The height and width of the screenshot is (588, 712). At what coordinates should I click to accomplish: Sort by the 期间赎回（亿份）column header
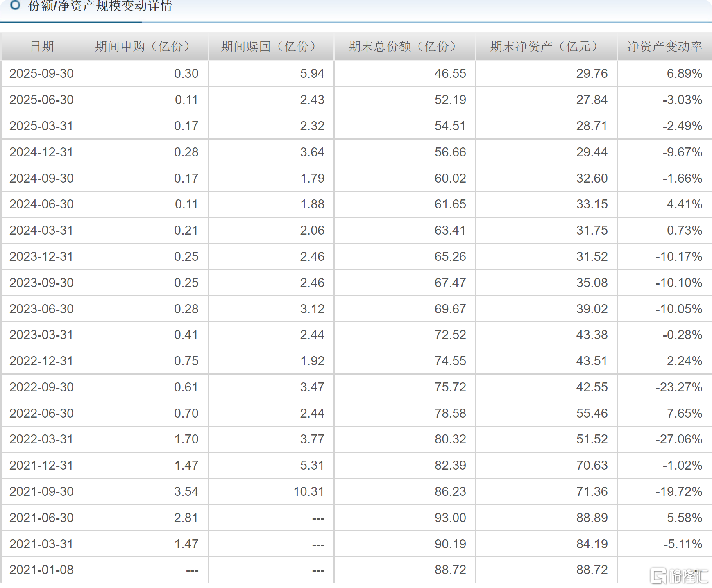pos(270,46)
